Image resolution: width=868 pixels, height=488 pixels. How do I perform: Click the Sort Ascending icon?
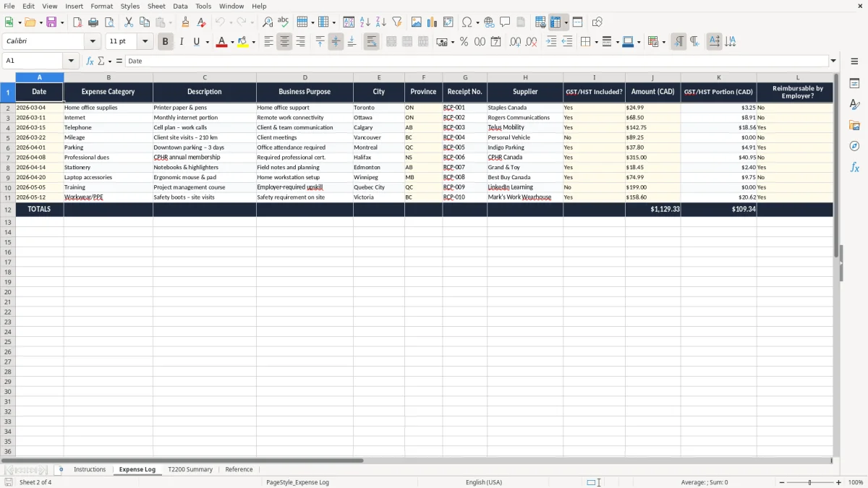pos(365,22)
